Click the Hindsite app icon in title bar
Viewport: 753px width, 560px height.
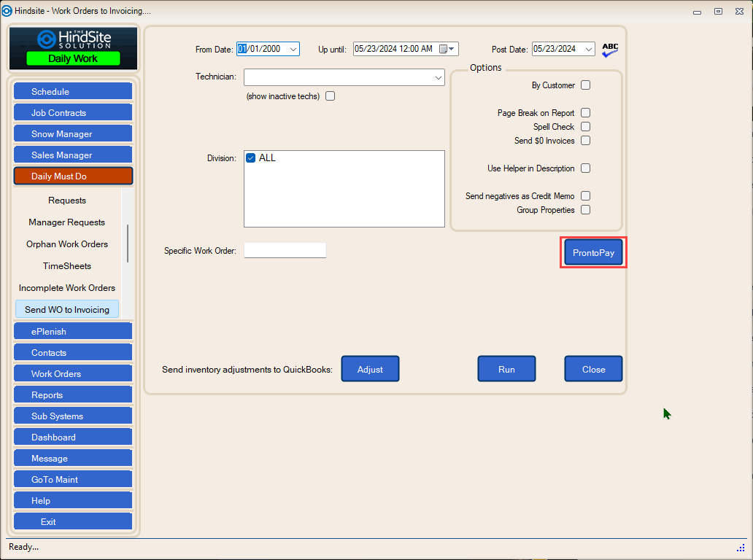pos(7,10)
